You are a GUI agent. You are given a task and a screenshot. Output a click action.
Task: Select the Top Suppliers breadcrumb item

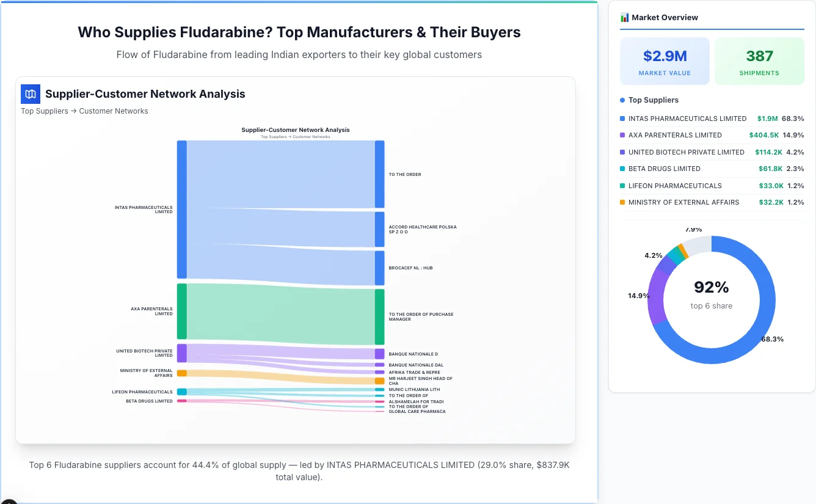point(44,111)
